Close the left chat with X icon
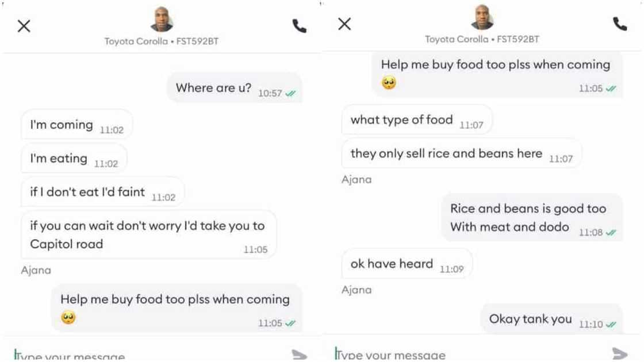The image size is (644, 362). click(24, 26)
